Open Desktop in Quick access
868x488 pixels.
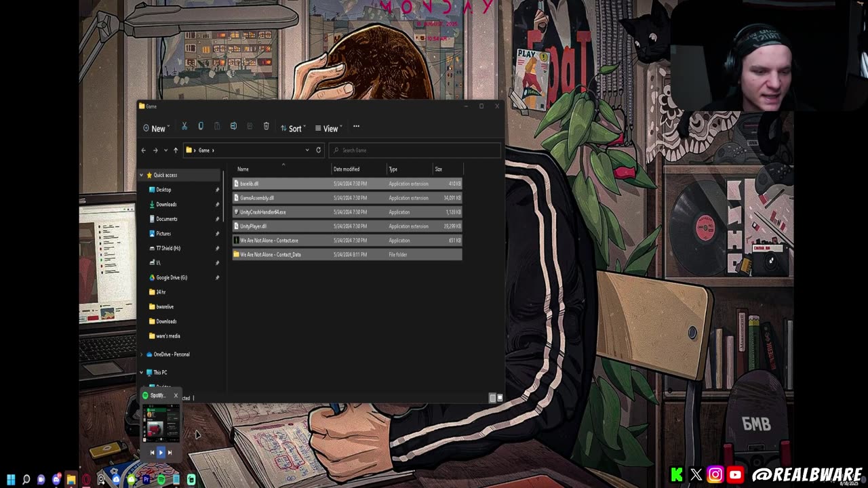click(x=163, y=190)
